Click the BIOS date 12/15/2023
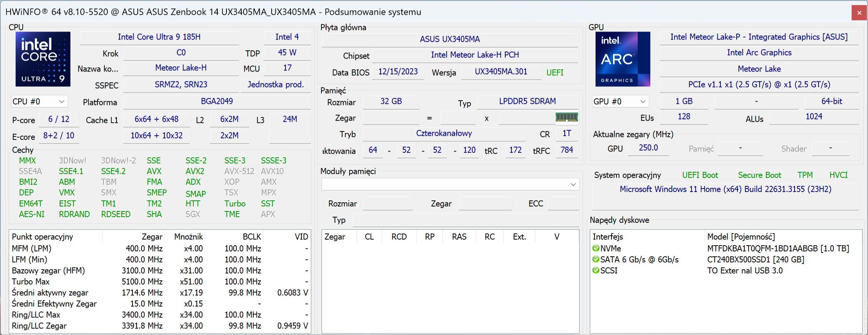Image resolution: width=868 pixels, height=335 pixels. pyautogui.click(x=398, y=72)
